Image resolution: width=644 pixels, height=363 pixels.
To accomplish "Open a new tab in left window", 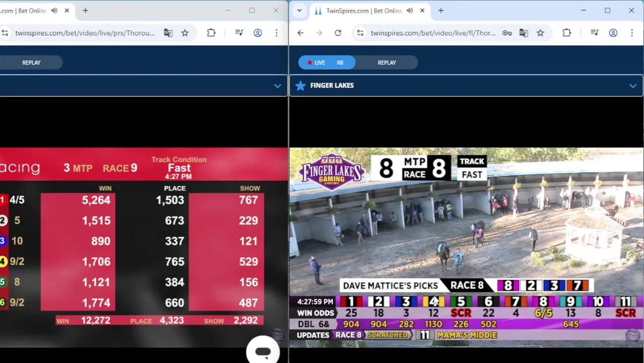I will 85,11.
